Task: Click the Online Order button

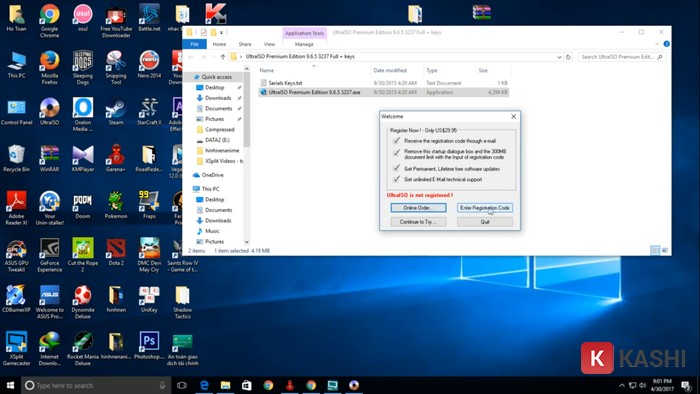Action: [x=418, y=208]
